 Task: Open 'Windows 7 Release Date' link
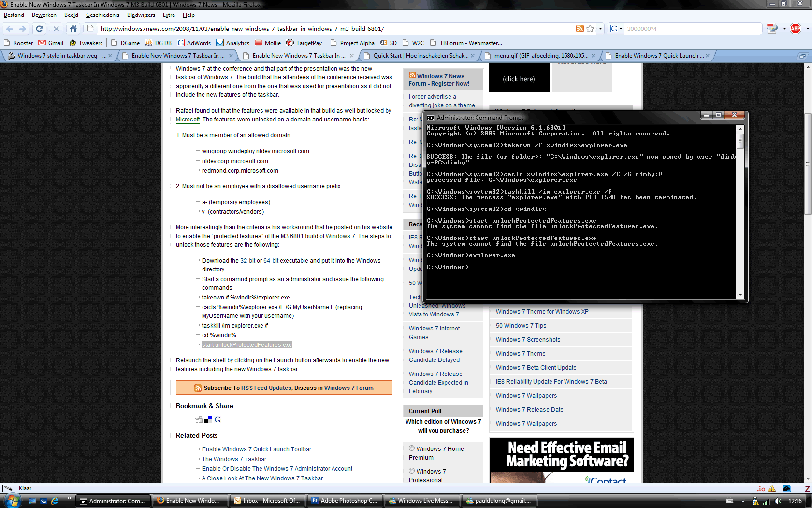click(x=530, y=410)
